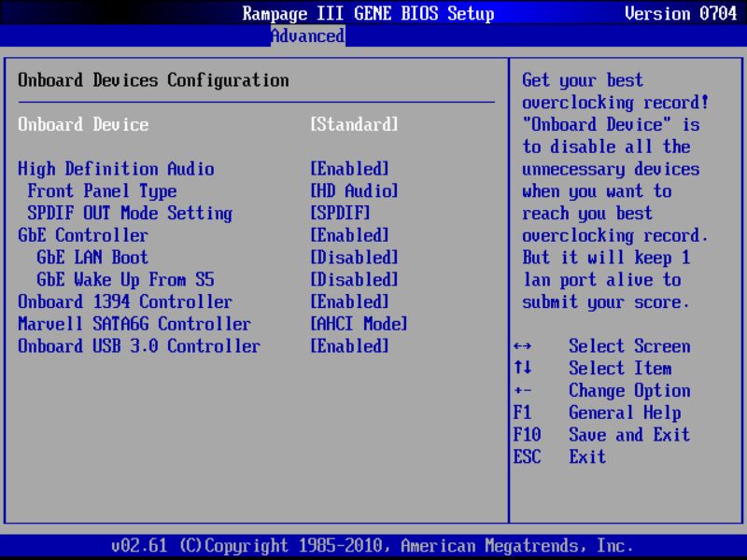Image resolution: width=747 pixels, height=560 pixels.
Task: Toggle Onboard USB 3.0 Controller [Enabled] value
Action: coord(349,345)
